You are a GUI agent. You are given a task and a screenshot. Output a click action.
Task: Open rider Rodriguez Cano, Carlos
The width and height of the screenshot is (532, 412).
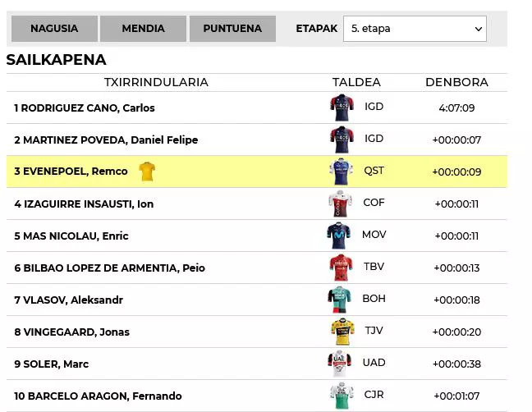(89, 108)
